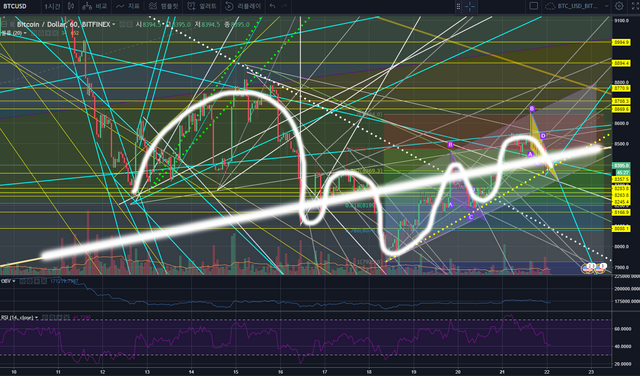Click the purple C pattern point marker

[x=471, y=217]
